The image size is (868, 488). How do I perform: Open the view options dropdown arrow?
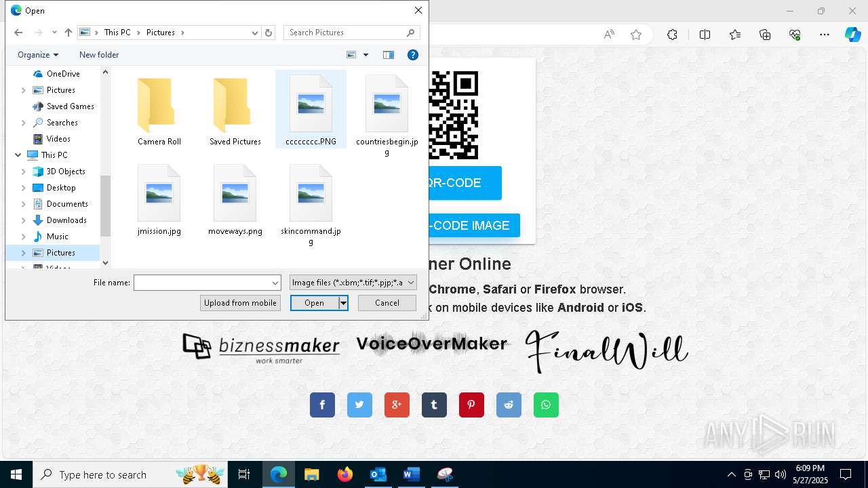366,55
